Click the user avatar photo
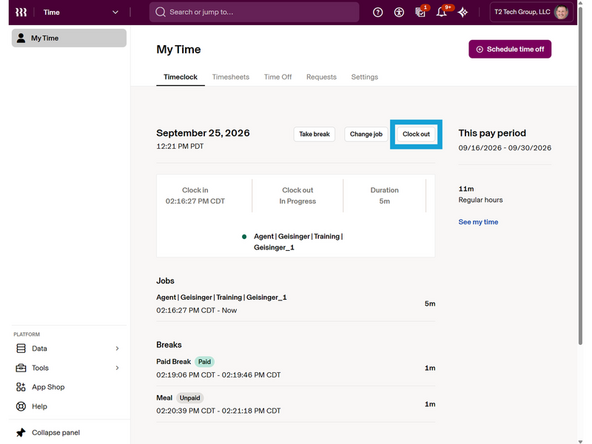The width and height of the screenshot is (592, 444). (561, 12)
